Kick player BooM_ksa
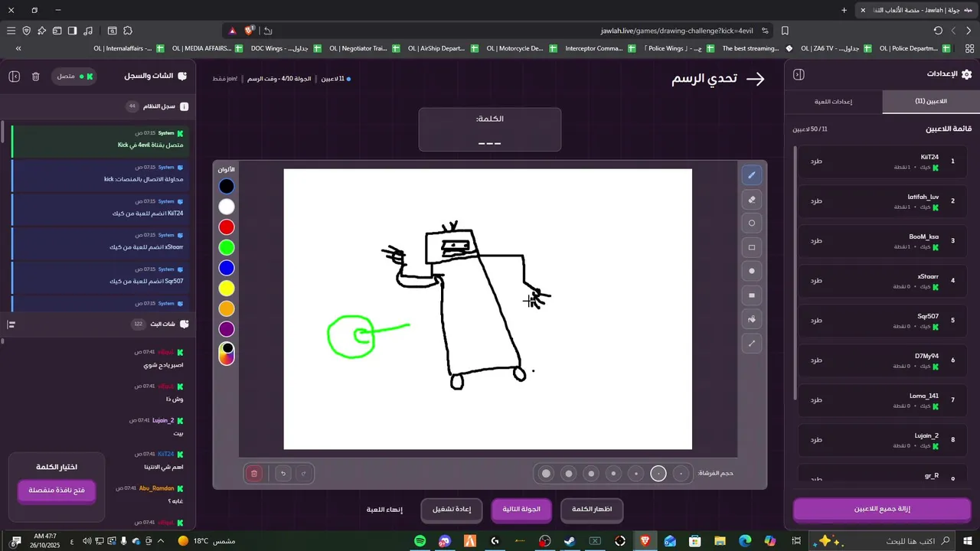This screenshot has width=980, height=551. coord(817,241)
